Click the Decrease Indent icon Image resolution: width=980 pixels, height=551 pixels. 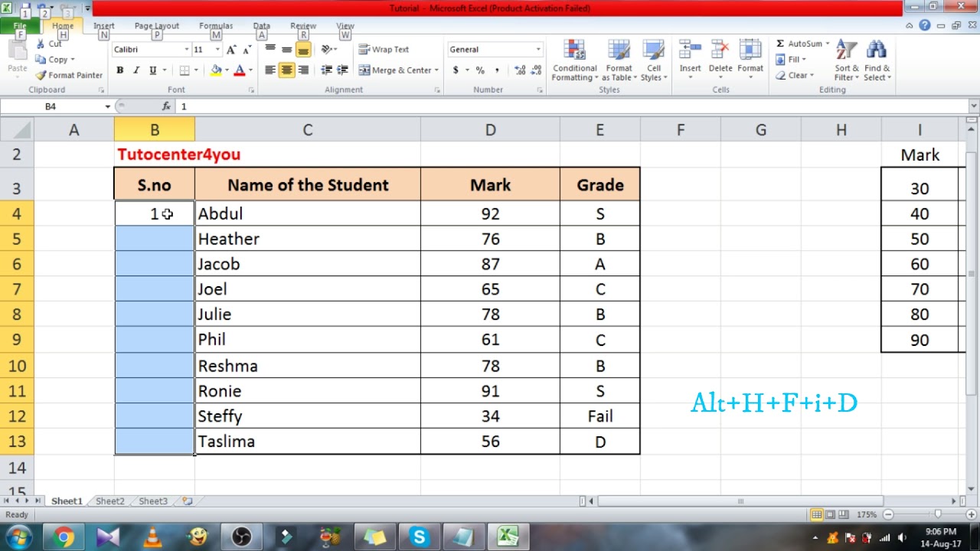(327, 70)
